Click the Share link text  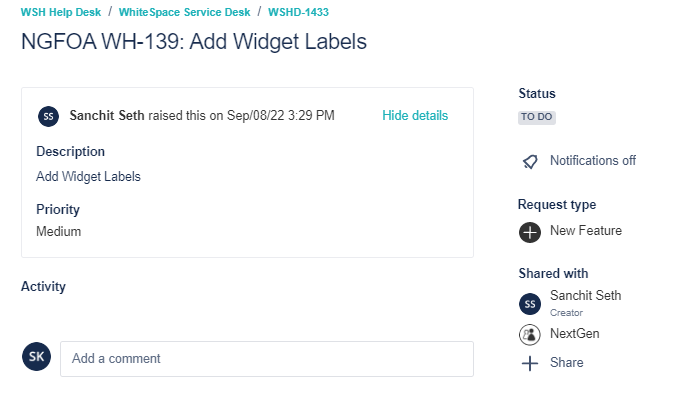(x=567, y=363)
